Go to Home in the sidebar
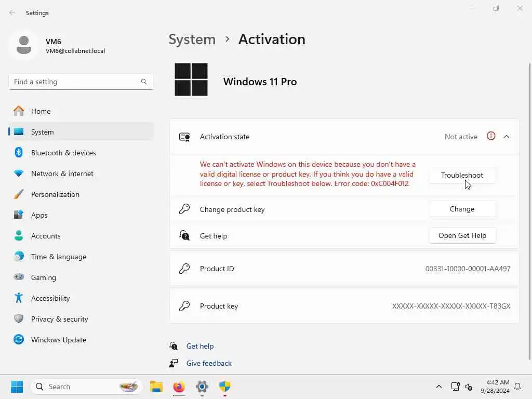 click(81, 111)
